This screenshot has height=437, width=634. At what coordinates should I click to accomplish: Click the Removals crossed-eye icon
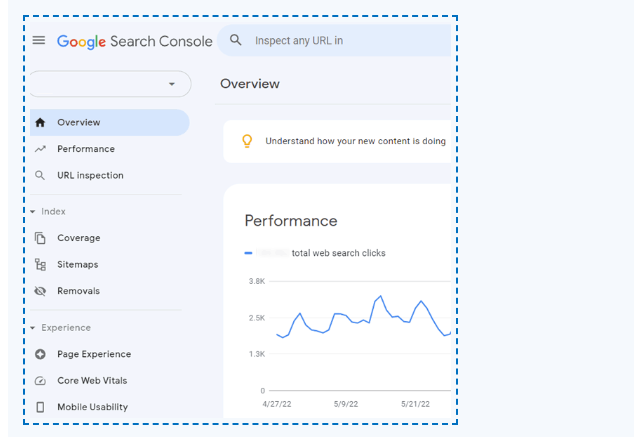(40, 291)
